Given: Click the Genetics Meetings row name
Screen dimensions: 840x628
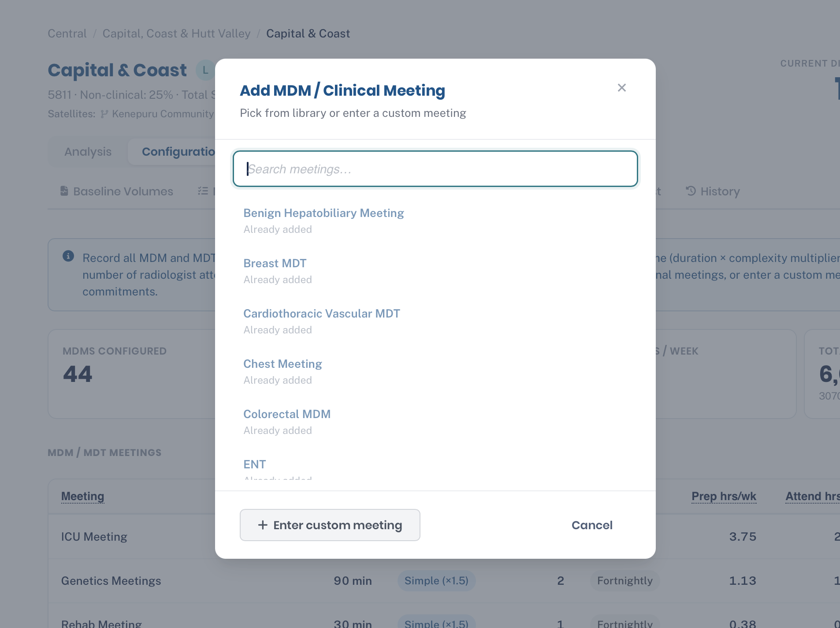Looking at the screenshot, I should click(111, 581).
